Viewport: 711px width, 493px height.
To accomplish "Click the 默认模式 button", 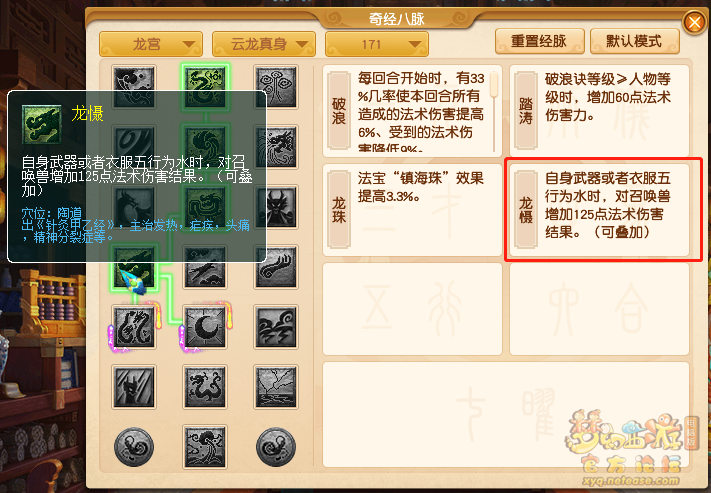I will coord(635,41).
